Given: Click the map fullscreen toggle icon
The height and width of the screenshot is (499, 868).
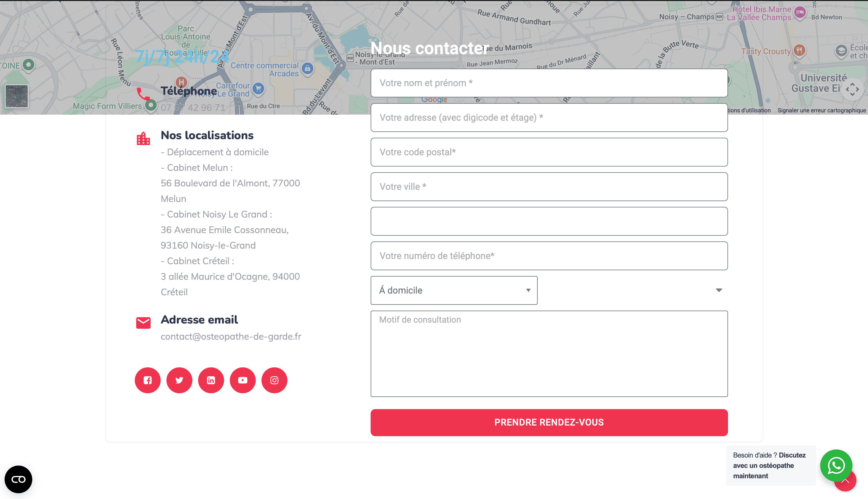Looking at the screenshot, I should (x=852, y=89).
